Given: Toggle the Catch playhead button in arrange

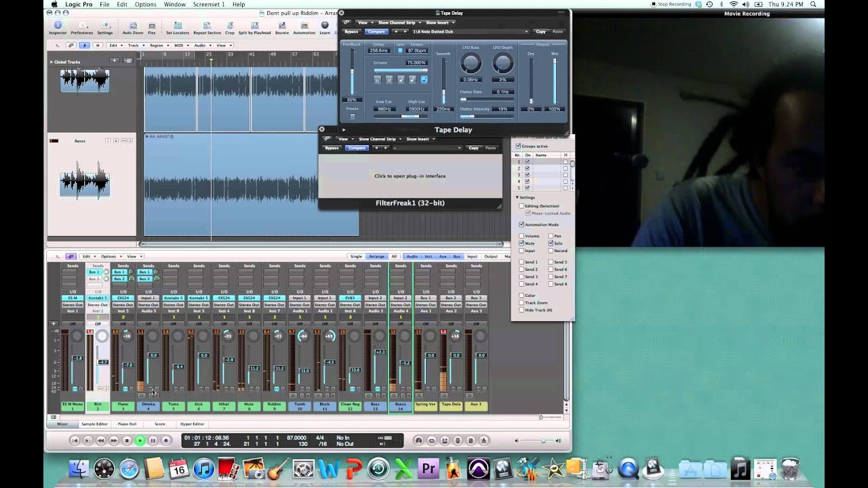Looking at the screenshot, I should [84, 45].
